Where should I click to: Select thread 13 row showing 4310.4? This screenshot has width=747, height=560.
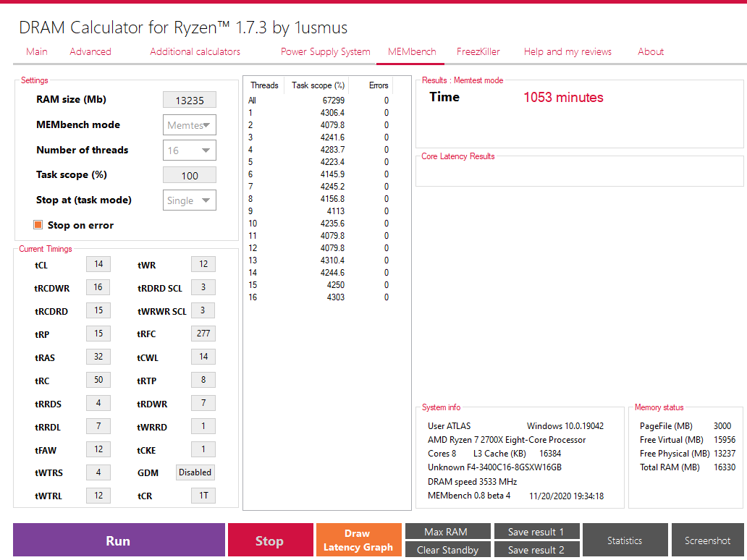point(318,260)
